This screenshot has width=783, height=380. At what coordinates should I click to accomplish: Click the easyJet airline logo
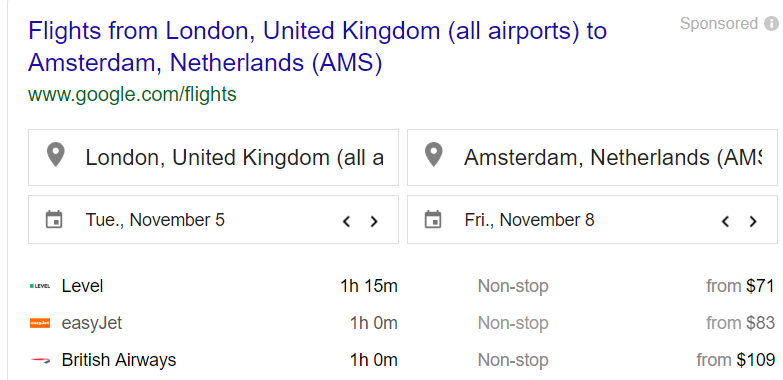[x=40, y=323]
